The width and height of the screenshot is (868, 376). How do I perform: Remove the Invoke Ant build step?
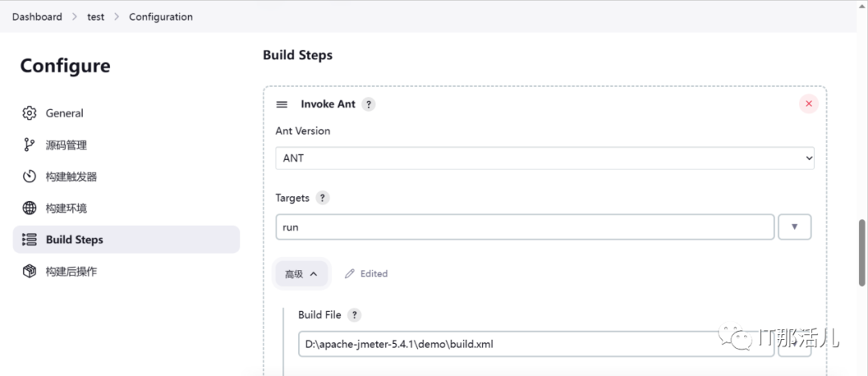pyautogui.click(x=809, y=104)
